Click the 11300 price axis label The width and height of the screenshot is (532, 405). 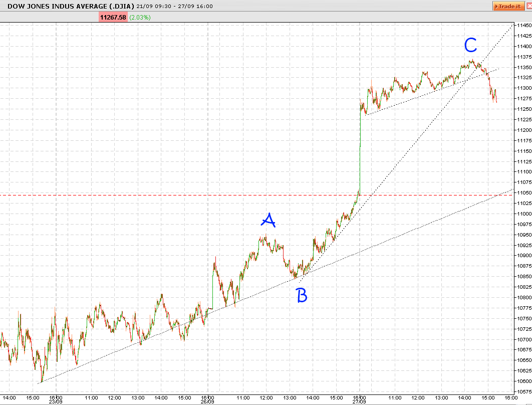click(x=524, y=88)
